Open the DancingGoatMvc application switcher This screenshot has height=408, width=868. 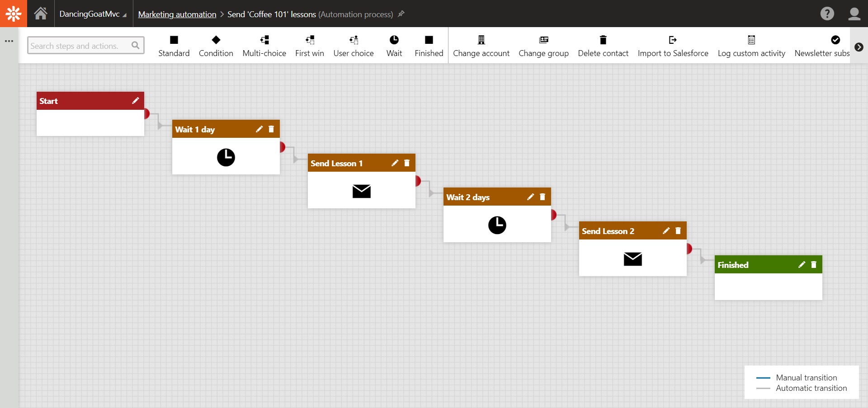click(93, 14)
